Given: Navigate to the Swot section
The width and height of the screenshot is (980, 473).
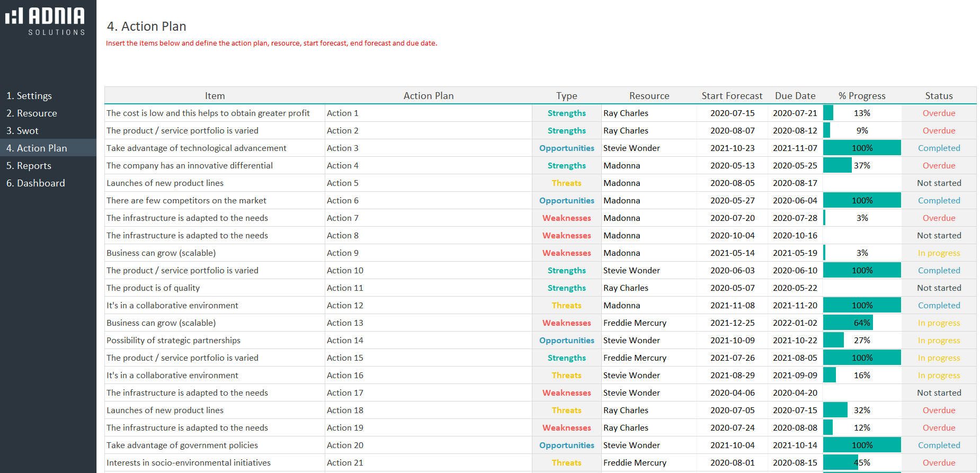Looking at the screenshot, I should point(22,131).
